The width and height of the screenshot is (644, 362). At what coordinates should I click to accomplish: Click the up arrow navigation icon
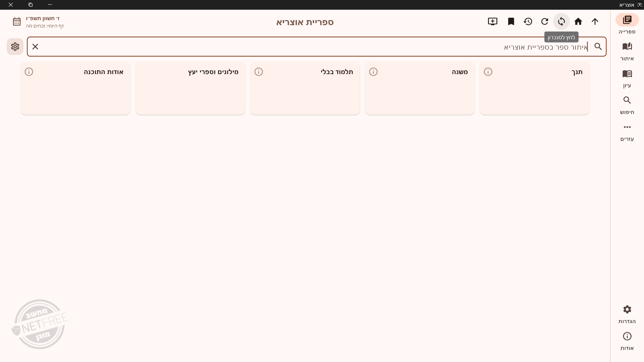click(595, 21)
